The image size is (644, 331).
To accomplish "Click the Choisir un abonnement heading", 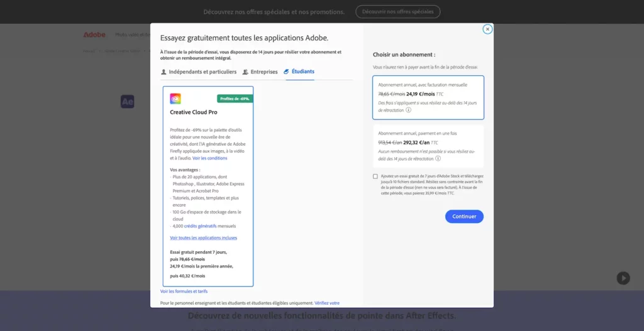I will [404, 55].
